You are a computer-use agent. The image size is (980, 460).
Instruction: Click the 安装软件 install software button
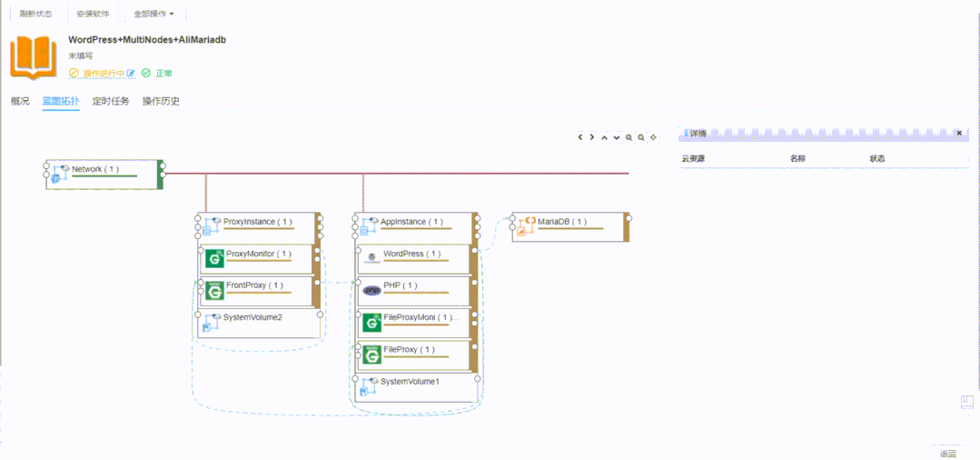pyautogui.click(x=94, y=13)
